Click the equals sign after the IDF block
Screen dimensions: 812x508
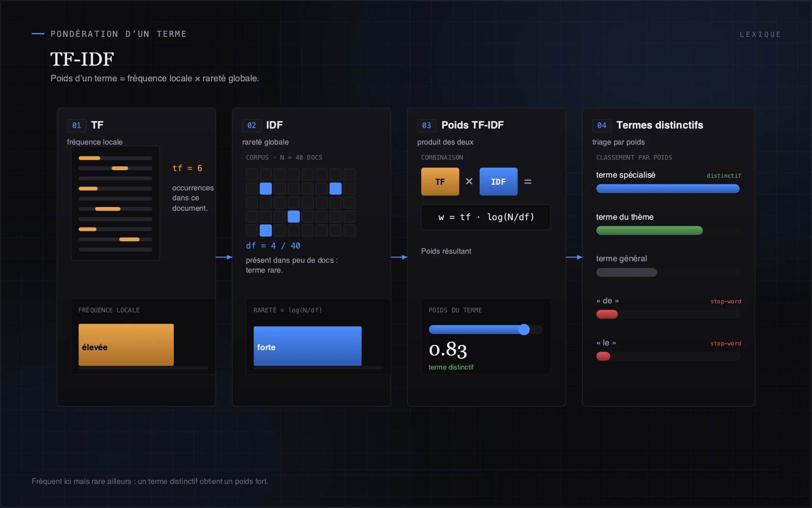tap(528, 181)
